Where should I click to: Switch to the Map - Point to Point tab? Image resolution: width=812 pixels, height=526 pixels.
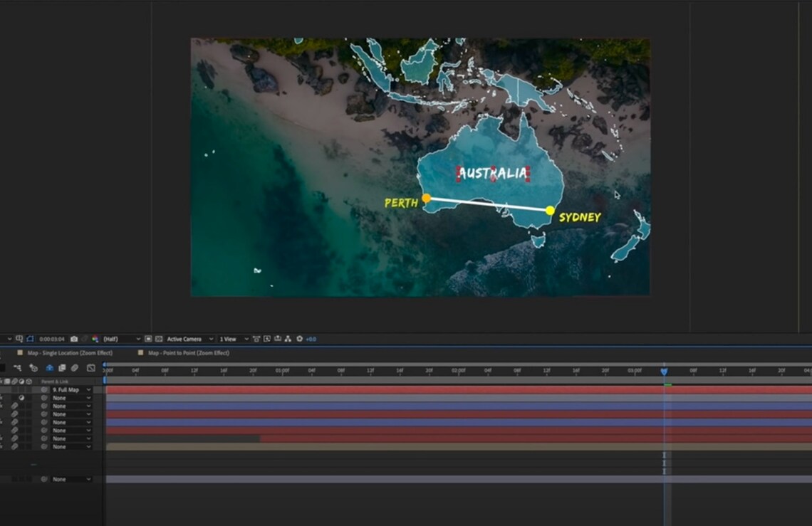[x=189, y=352]
